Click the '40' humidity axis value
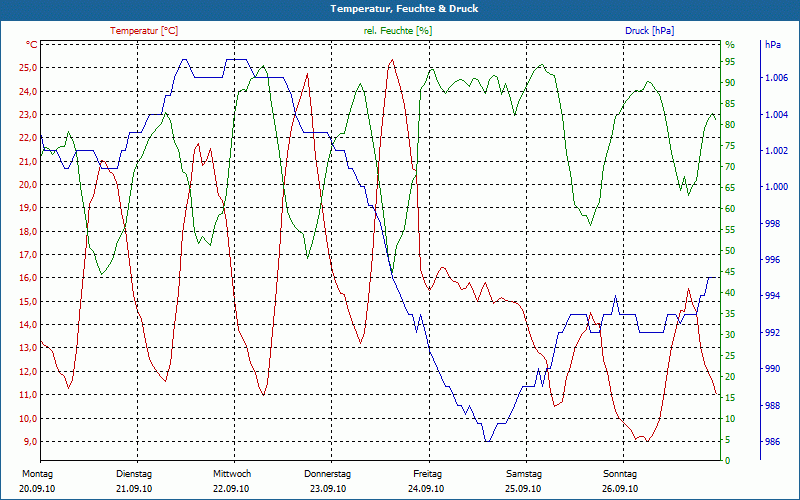This screenshot has width=800, height=500. [730, 293]
